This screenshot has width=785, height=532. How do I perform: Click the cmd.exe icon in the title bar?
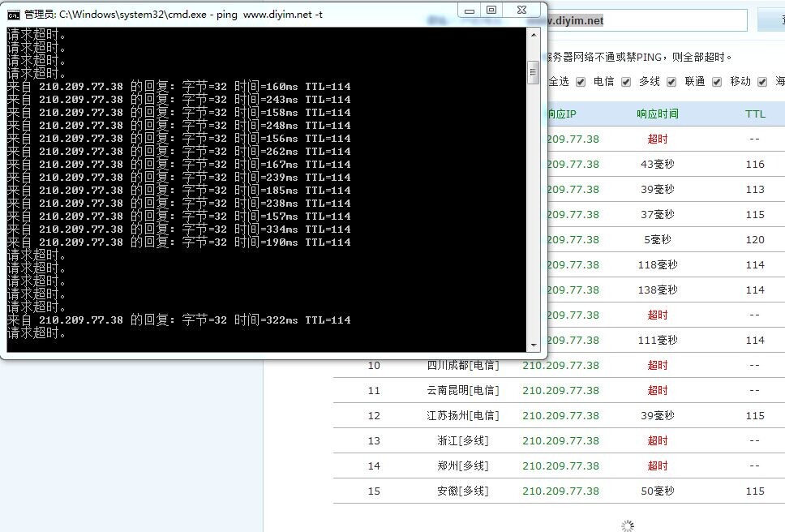[x=14, y=15]
